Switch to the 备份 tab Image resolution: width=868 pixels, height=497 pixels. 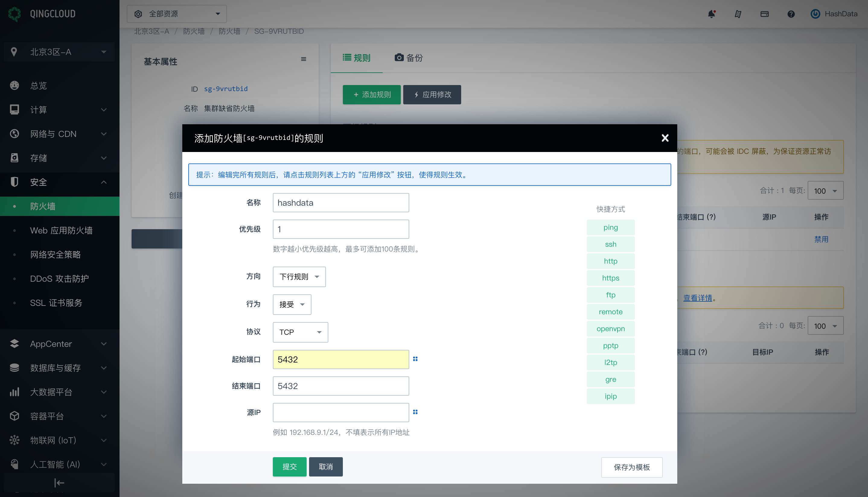[x=409, y=58]
